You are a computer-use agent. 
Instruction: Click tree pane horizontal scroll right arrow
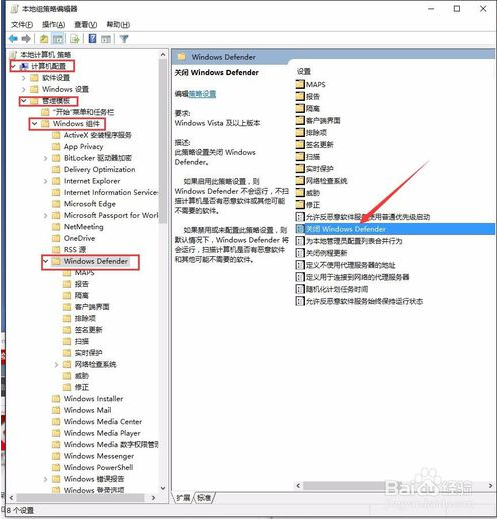tap(153, 498)
